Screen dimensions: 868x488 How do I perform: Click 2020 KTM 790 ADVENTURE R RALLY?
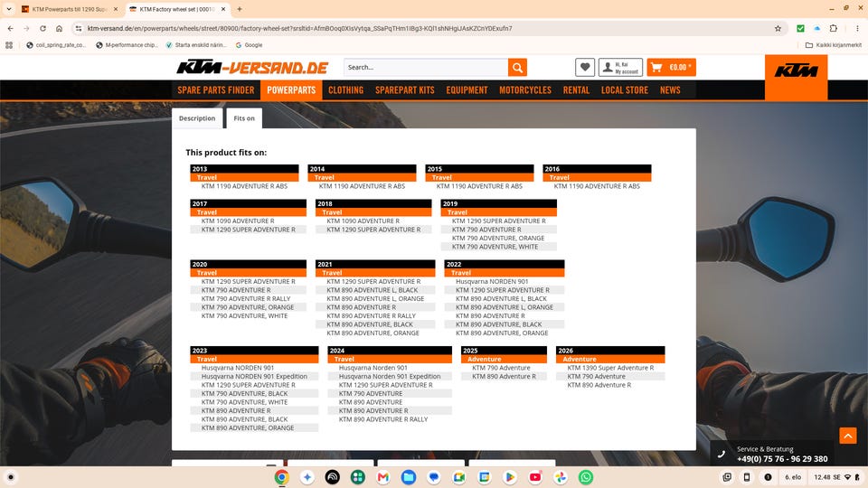pyautogui.click(x=246, y=299)
